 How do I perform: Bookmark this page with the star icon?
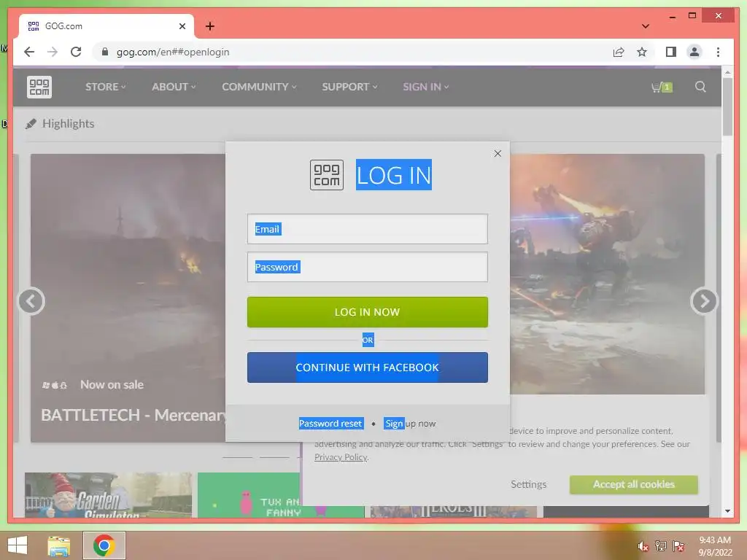642,52
